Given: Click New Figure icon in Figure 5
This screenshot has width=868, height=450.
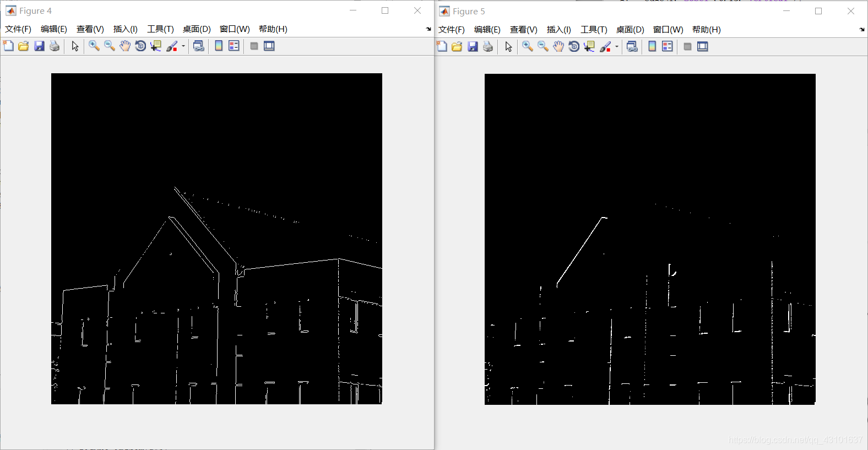Looking at the screenshot, I should [442, 46].
